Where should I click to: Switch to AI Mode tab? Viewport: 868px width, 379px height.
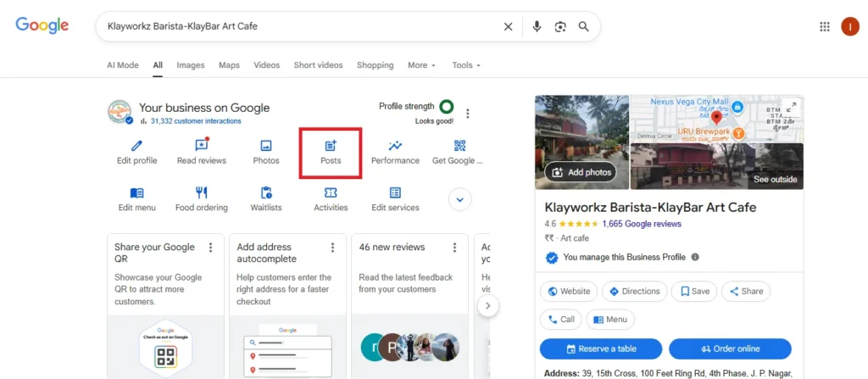click(x=123, y=65)
